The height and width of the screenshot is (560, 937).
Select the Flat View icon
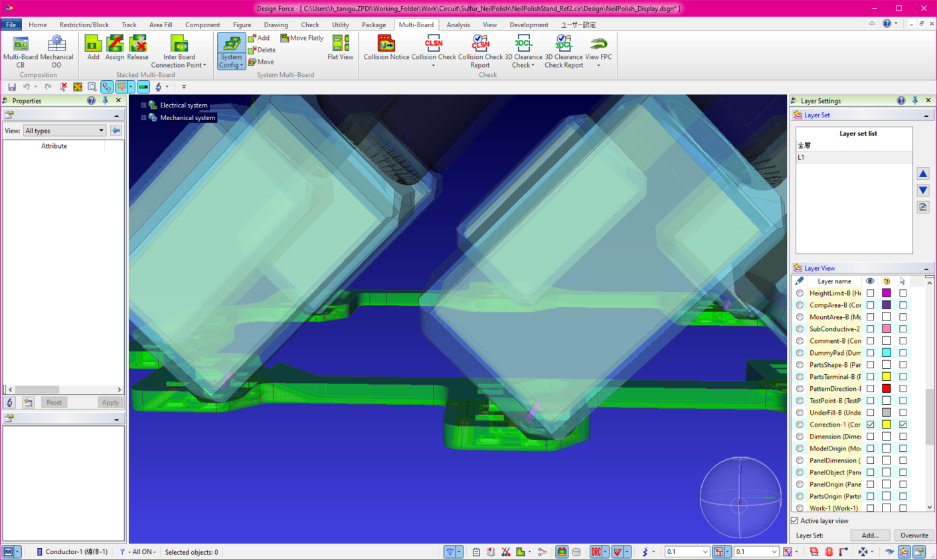[x=341, y=48]
